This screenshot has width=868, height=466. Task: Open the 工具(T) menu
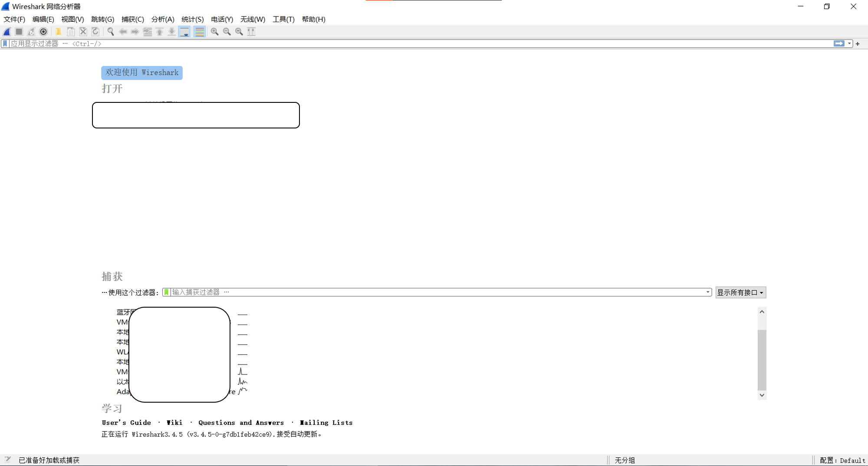pos(283,19)
